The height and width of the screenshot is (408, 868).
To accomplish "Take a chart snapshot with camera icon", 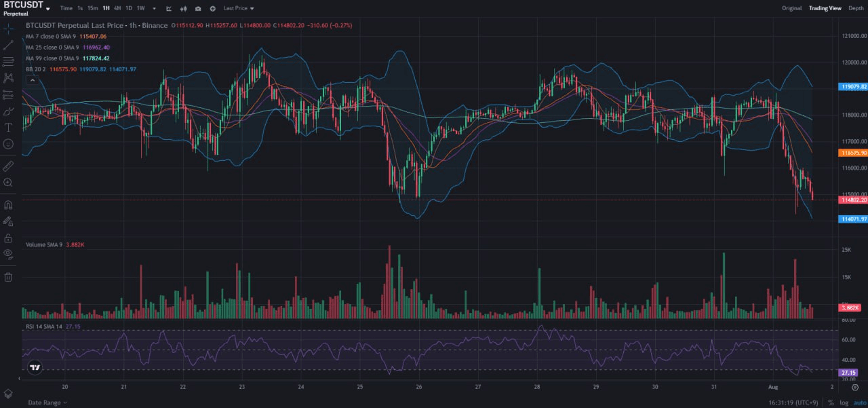I will point(198,8).
